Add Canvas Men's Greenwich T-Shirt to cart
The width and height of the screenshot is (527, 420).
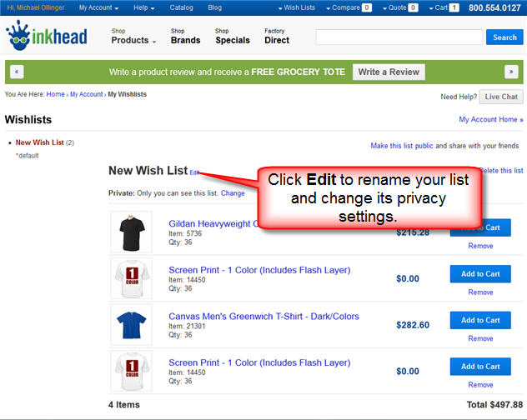coord(480,320)
